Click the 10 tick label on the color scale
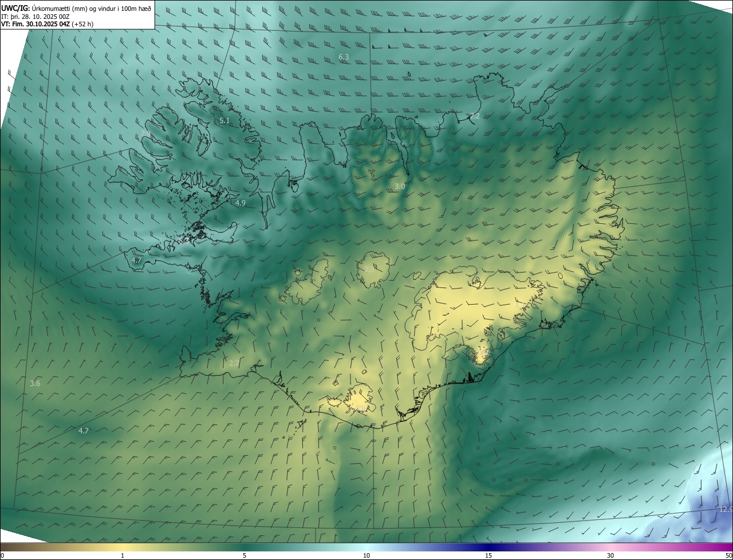Viewport: 733px width, 560px height. click(366, 556)
